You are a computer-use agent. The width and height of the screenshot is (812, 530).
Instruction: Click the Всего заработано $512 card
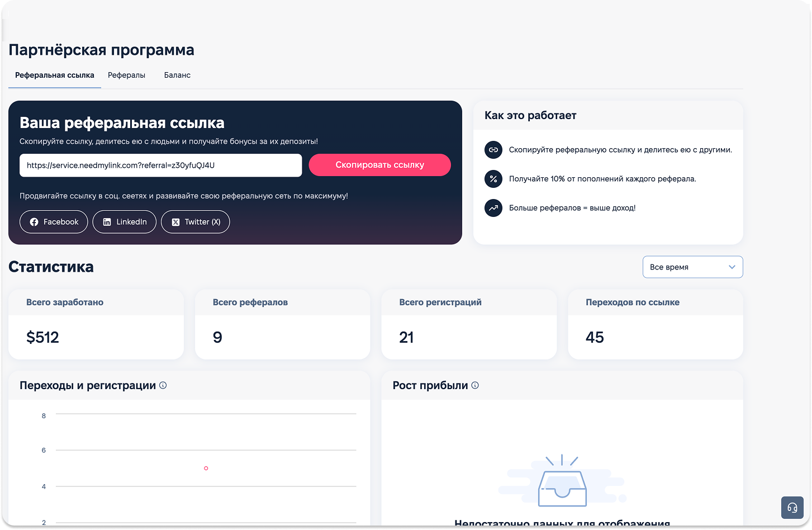click(x=96, y=324)
